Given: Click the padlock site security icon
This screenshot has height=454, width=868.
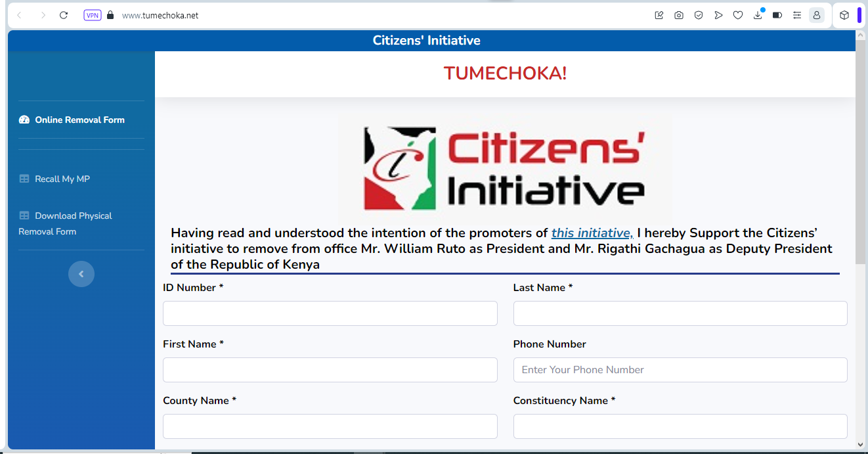Looking at the screenshot, I should point(110,15).
